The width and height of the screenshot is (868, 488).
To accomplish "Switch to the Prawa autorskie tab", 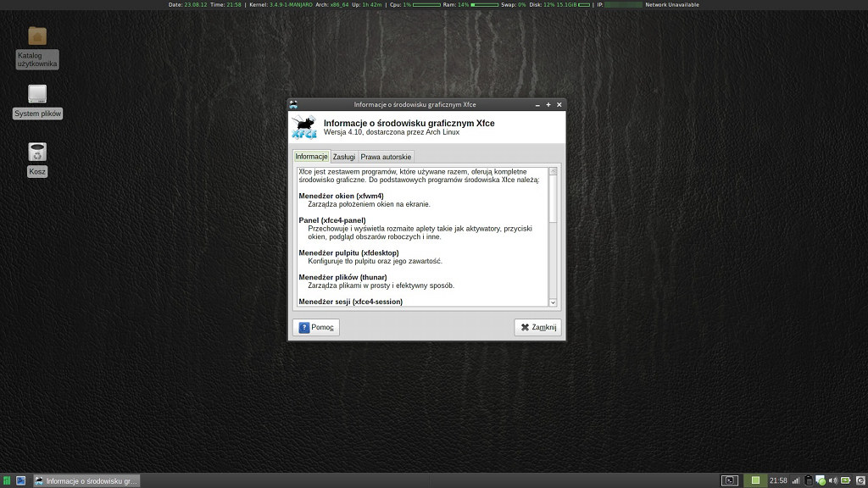I will click(386, 157).
